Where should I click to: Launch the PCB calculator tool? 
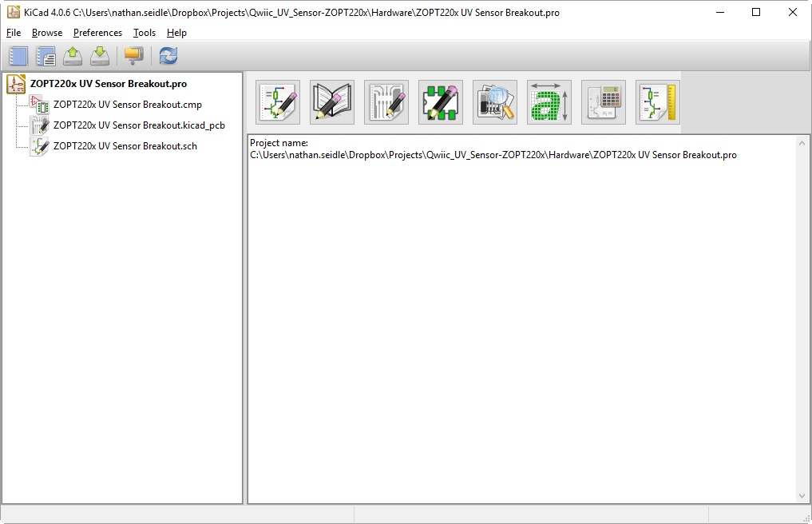coord(604,102)
